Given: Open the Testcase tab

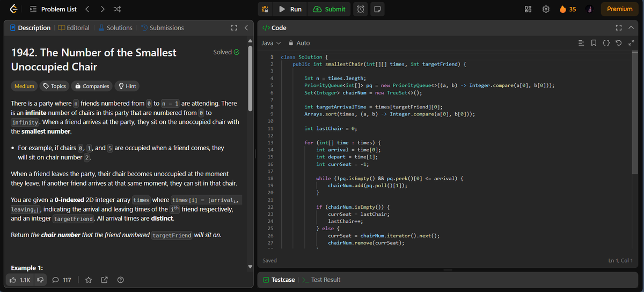Looking at the screenshot, I should pos(279,280).
